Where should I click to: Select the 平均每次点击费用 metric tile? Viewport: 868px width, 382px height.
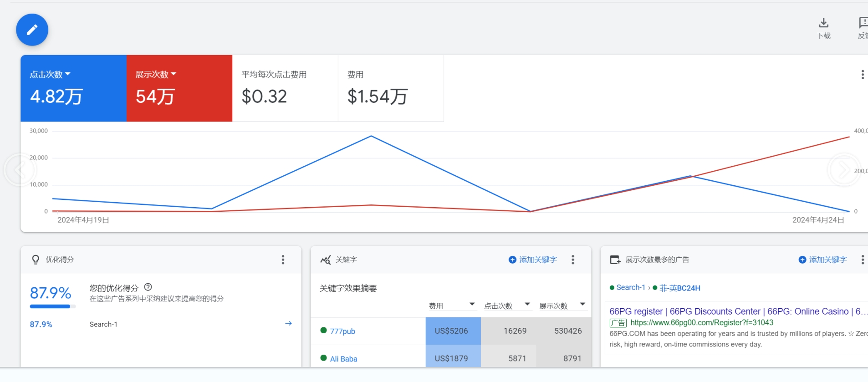(285, 88)
